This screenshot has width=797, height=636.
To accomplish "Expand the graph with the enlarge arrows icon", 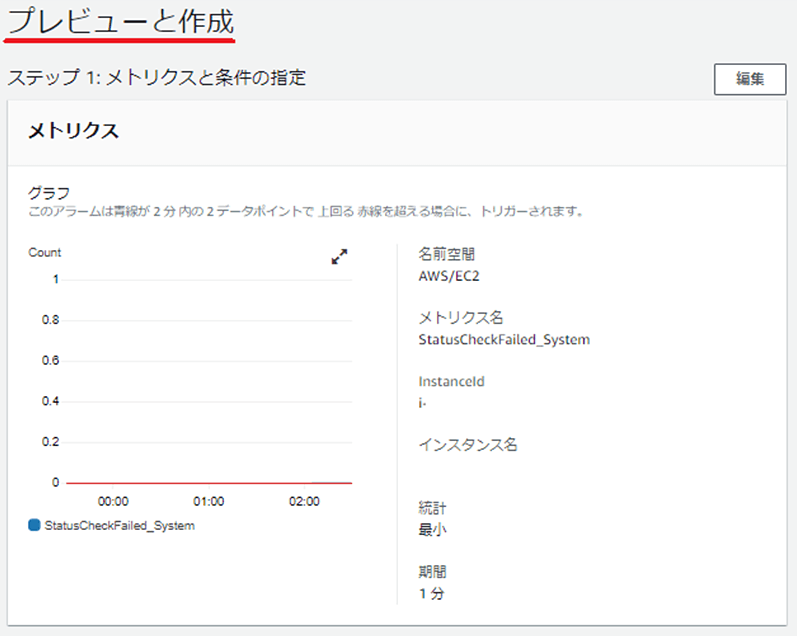I will click(339, 256).
